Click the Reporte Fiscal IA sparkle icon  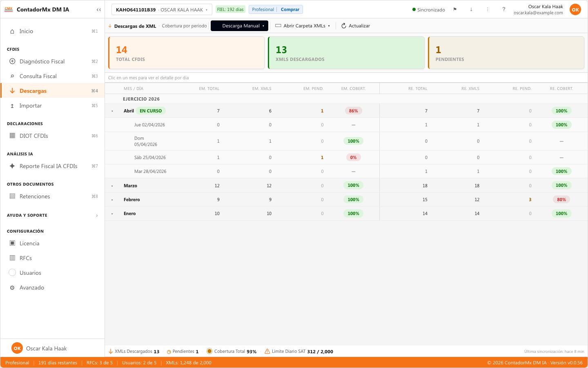pos(12,166)
